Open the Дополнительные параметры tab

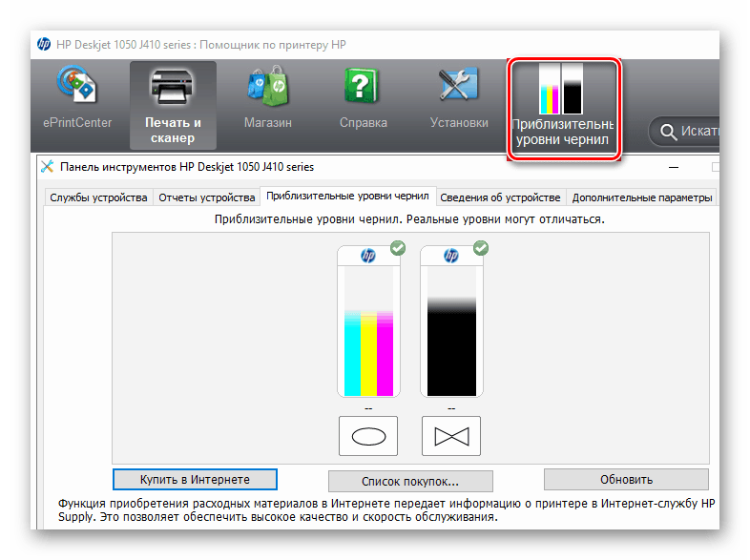click(x=641, y=197)
